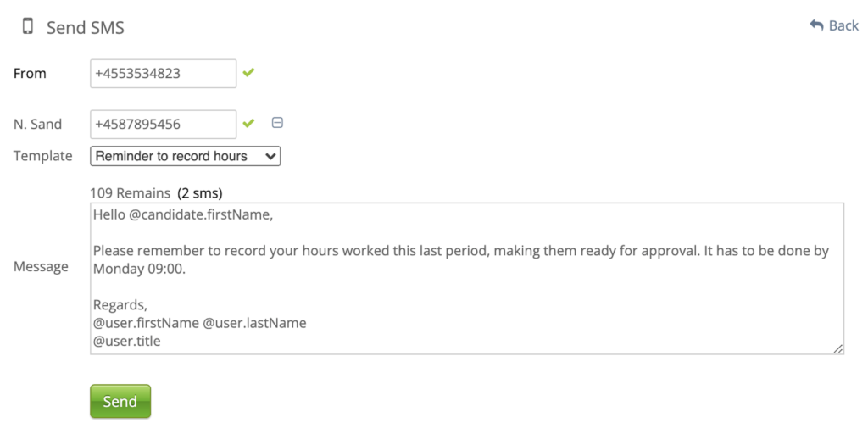868x434 pixels.
Task: Click the 109 Remains character counter
Action: click(130, 193)
